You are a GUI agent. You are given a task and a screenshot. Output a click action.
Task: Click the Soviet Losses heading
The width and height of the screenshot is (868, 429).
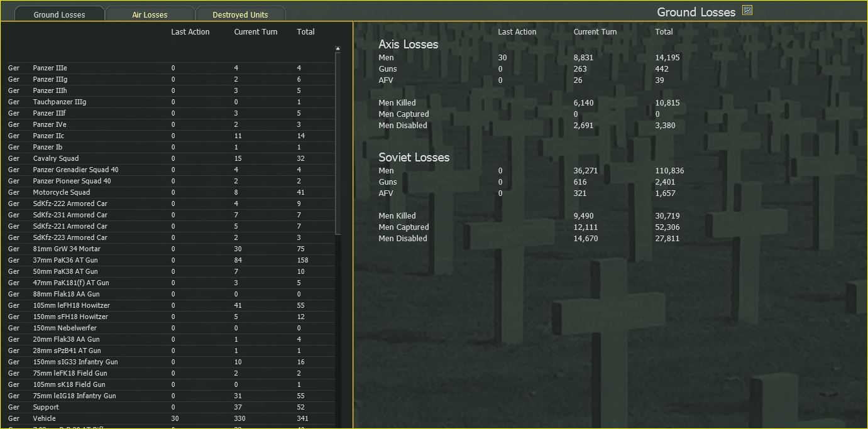point(414,157)
